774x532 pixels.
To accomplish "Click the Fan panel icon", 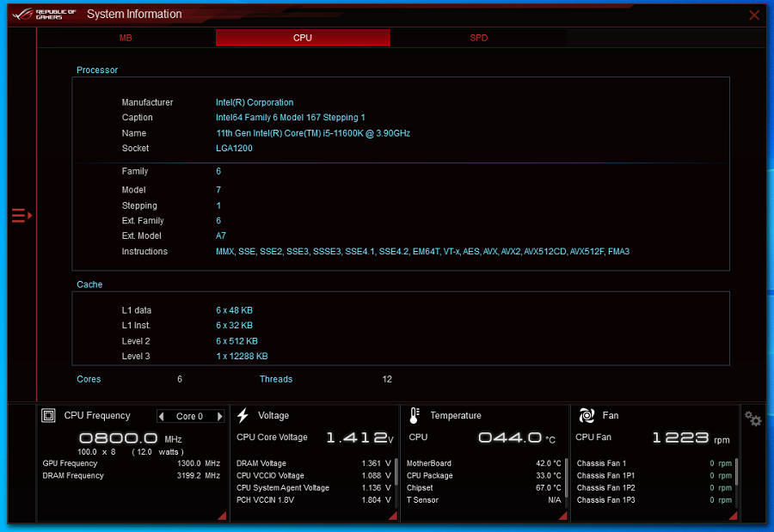I will click(x=587, y=415).
